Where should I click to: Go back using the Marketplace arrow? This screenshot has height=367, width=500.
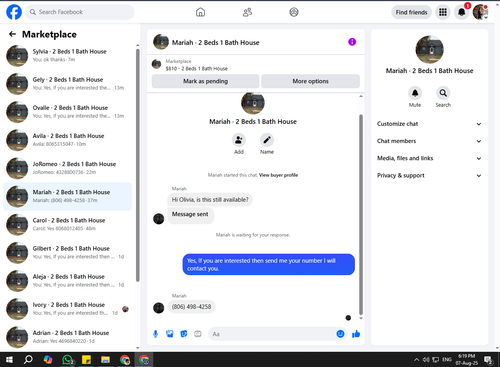(x=12, y=34)
